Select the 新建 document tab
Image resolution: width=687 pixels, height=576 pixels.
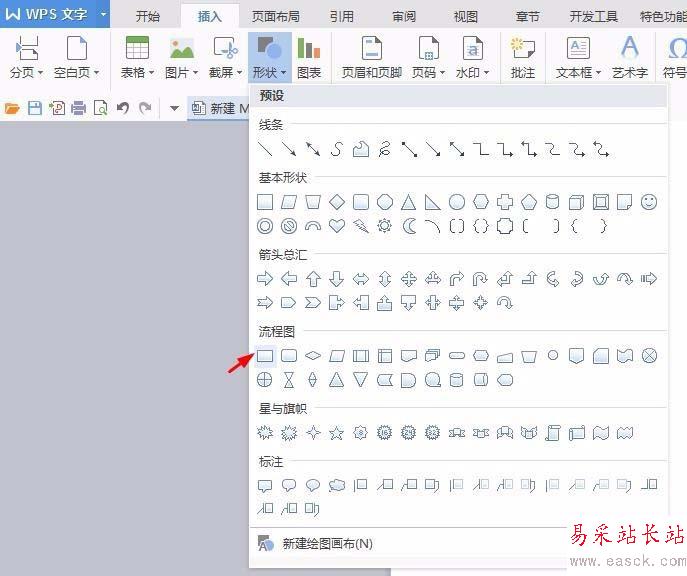click(x=220, y=108)
